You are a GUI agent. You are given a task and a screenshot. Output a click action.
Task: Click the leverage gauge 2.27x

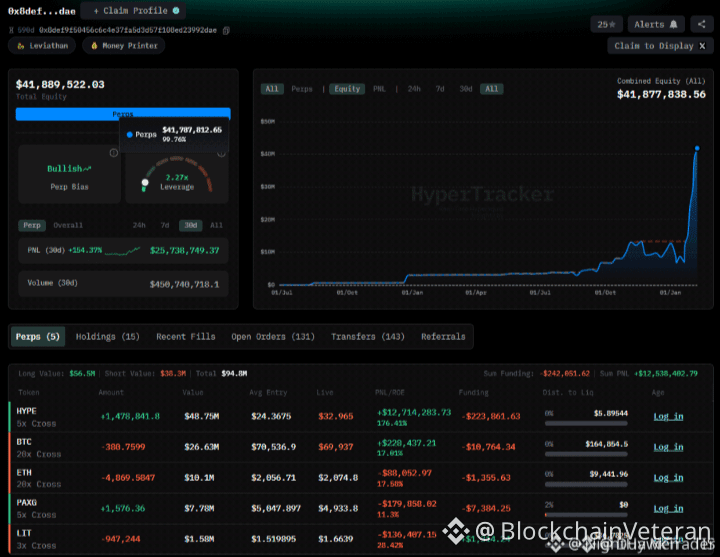pos(177,177)
